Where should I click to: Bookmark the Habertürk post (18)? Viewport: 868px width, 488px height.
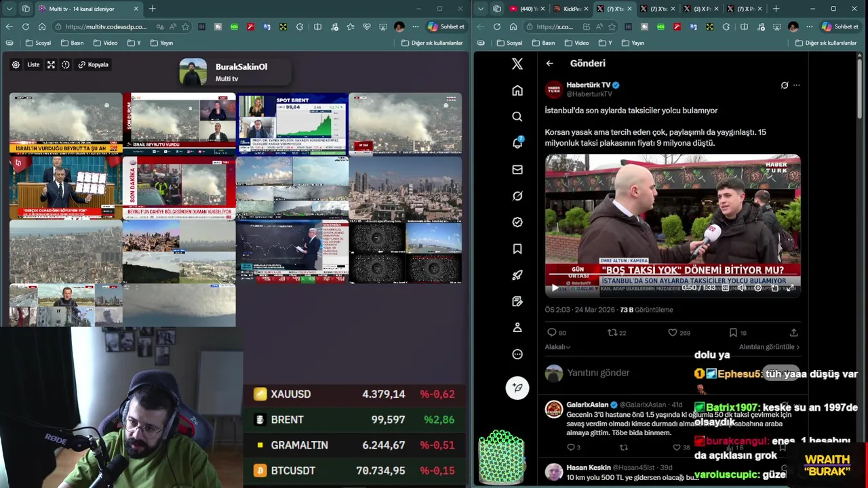[737, 333]
